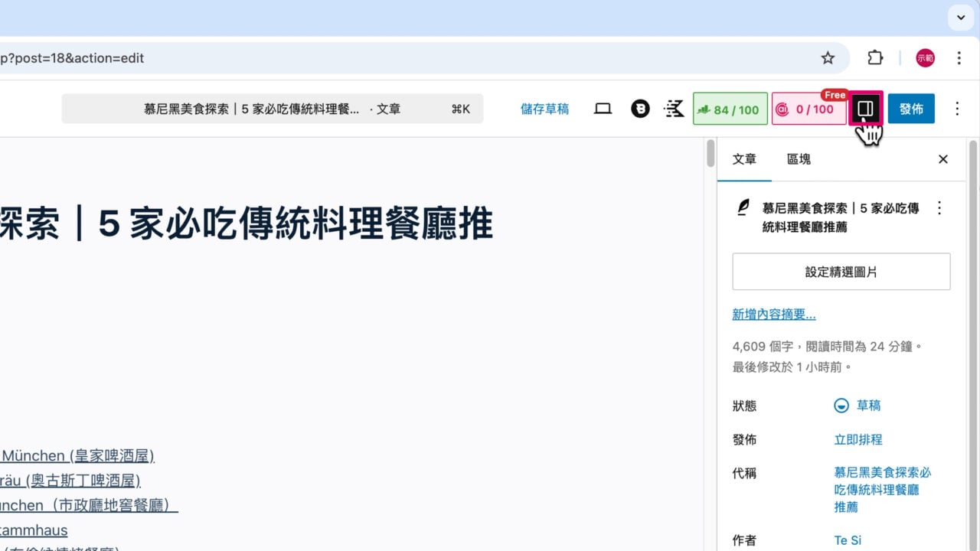Image resolution: width=980 pixels, height=551 pixels.
Task: Open the editor's three-dot options menu
Action: point(957,109)
